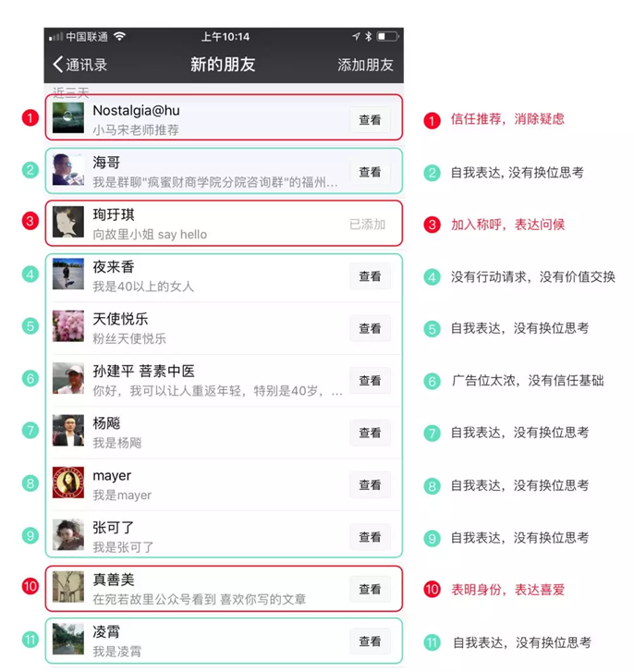Open 添加朋友 in the top bar

pos(365,65)
